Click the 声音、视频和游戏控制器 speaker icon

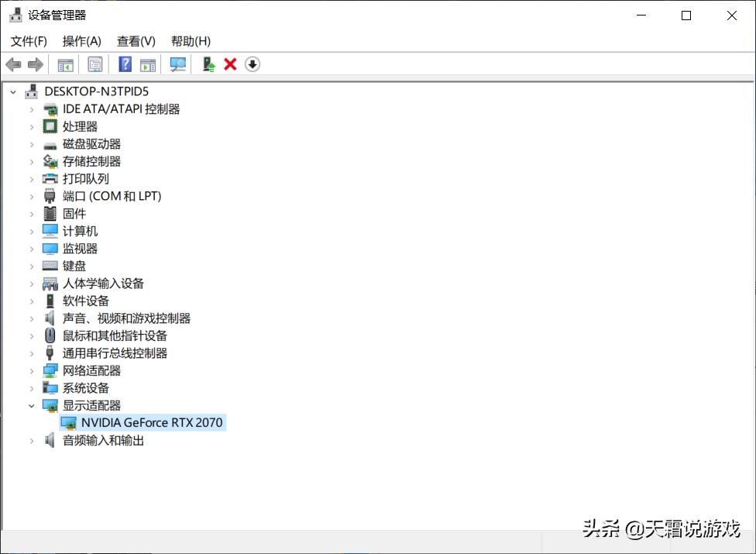coord(50,318)
